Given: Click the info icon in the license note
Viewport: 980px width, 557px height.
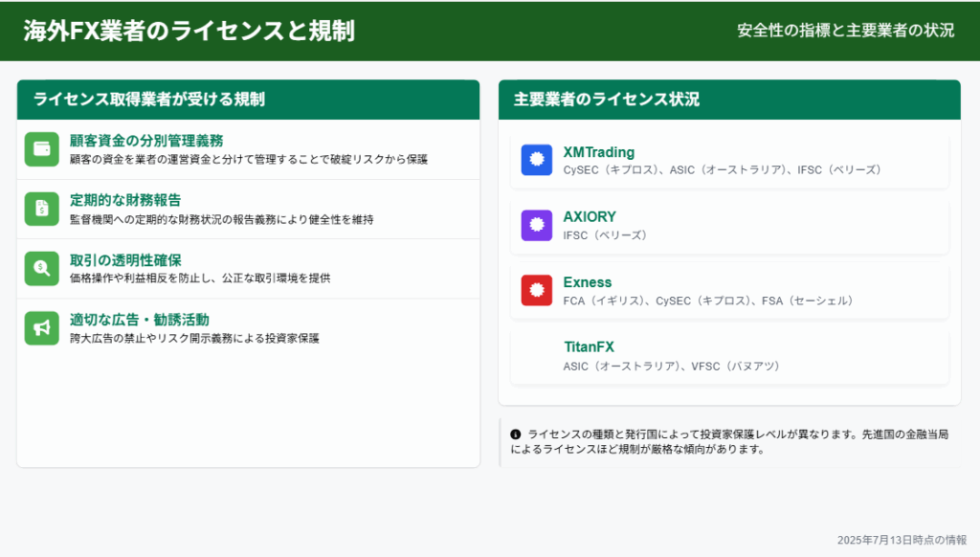Looking at the screenshot, I should click(x=516, y=434).
